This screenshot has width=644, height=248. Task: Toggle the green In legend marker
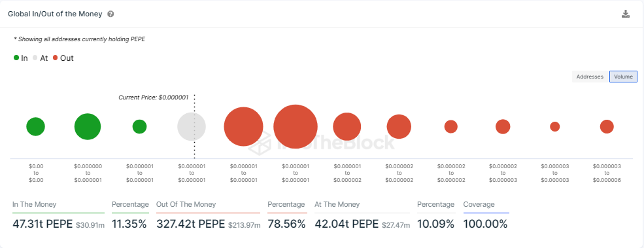pos(16,58)
